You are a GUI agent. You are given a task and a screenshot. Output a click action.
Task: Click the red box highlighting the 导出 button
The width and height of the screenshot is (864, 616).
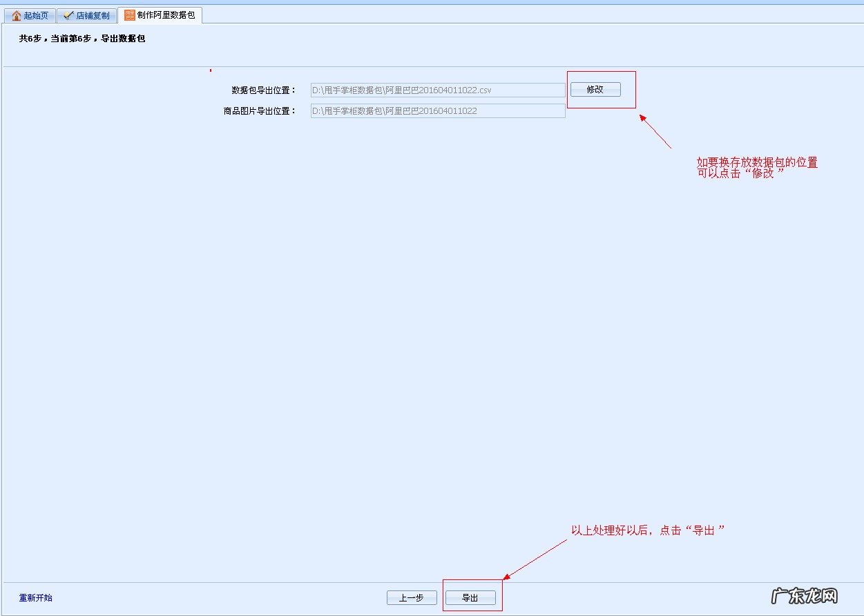(x=472, y=594)
